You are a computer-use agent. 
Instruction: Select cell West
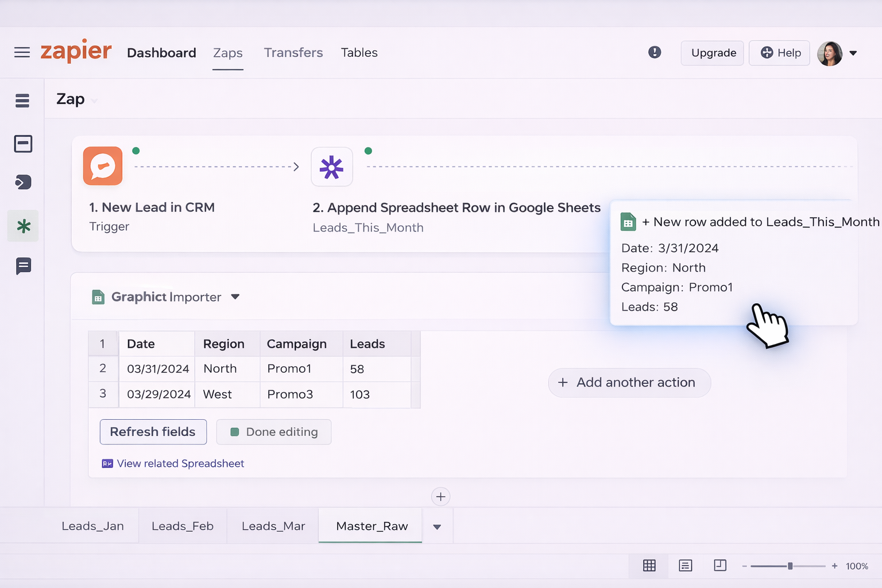pyautogui.click(x=227, y=394)
